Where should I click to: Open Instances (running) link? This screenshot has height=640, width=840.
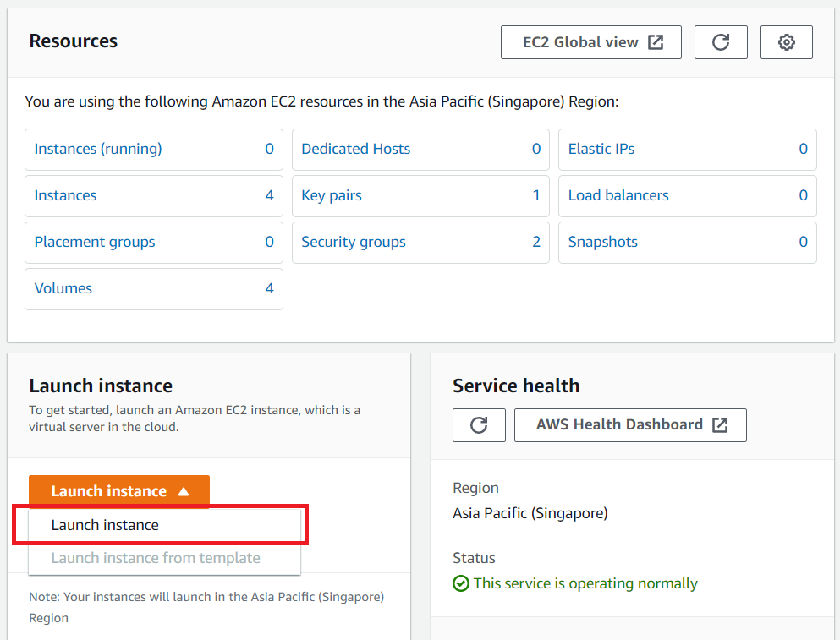tap(98, 149)
